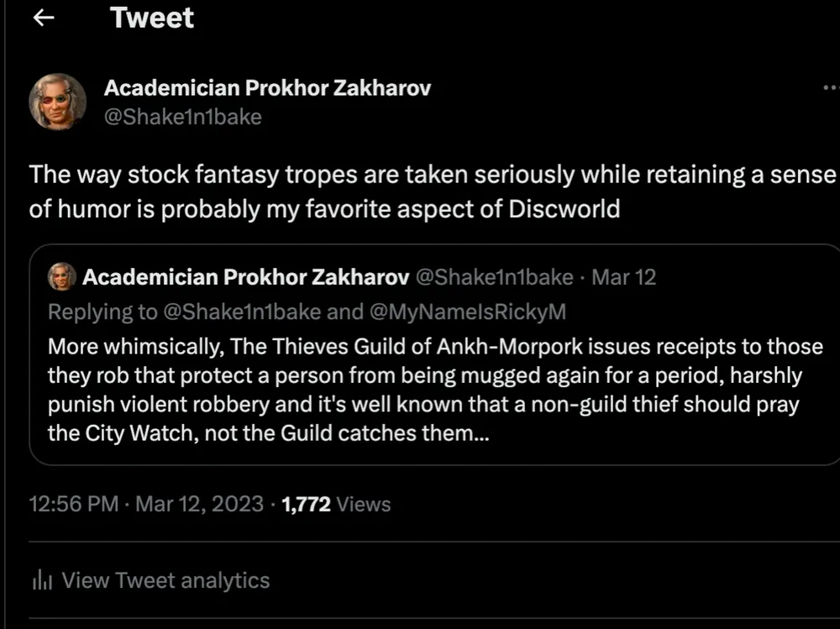Click the @Shake1n1bake handle under the author name
Viewport: 840px width, 629px height.
pyautogui.click(x=182, y=117)
